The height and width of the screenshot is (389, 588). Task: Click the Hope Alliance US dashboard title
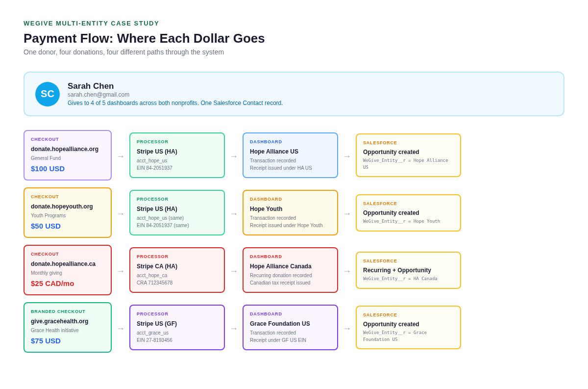point(274,152)
